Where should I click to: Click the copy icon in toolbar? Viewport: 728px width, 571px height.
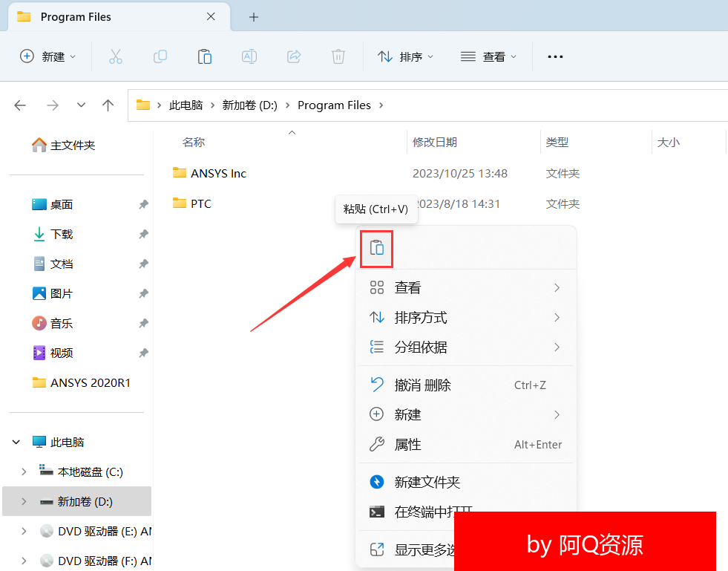160,56
